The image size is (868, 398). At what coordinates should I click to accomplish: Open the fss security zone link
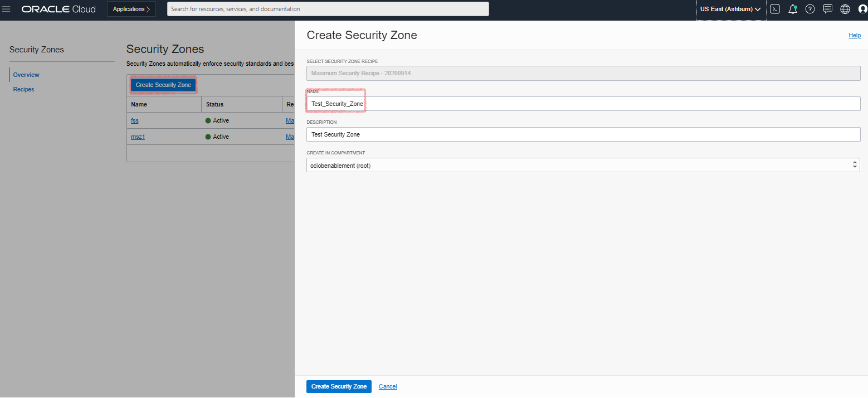[134, 120]
